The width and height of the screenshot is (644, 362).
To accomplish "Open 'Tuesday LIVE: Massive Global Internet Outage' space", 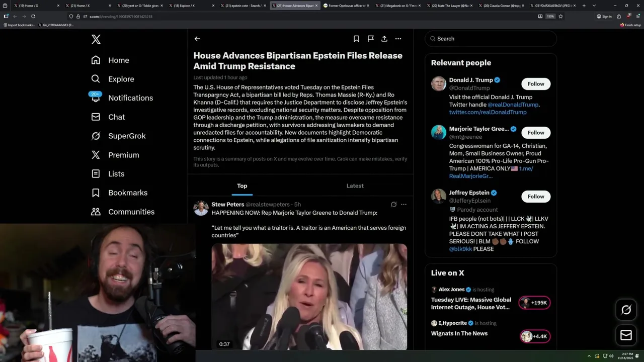I will tap(471, 304).
